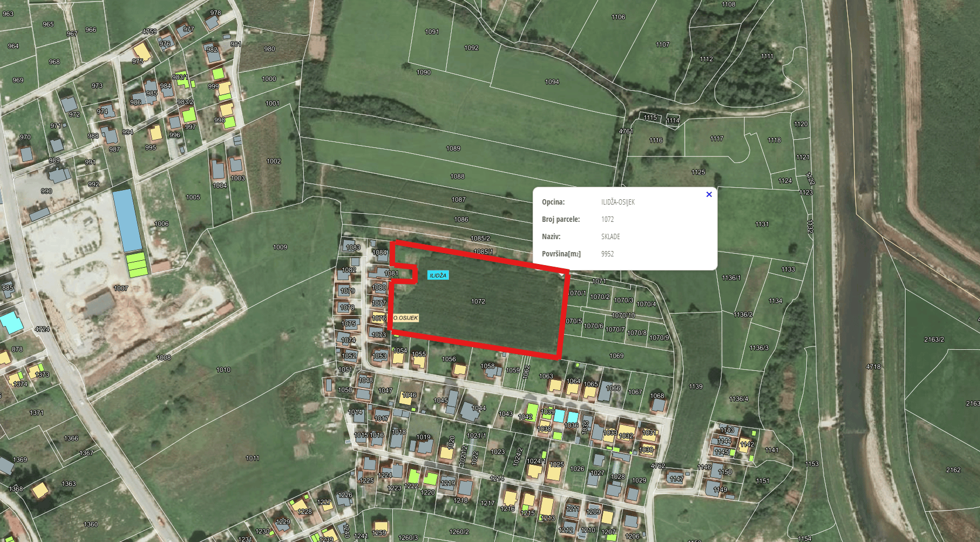
Task: Select parcel number 1072
Action: click(478, 302)
